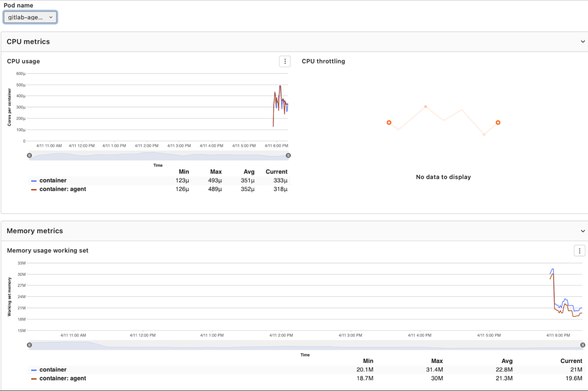The height and width of the screenshot is (391, 588).
Task: Collapse the CPU metrics section
Action: pyautogui.click(x=583, y=42)
